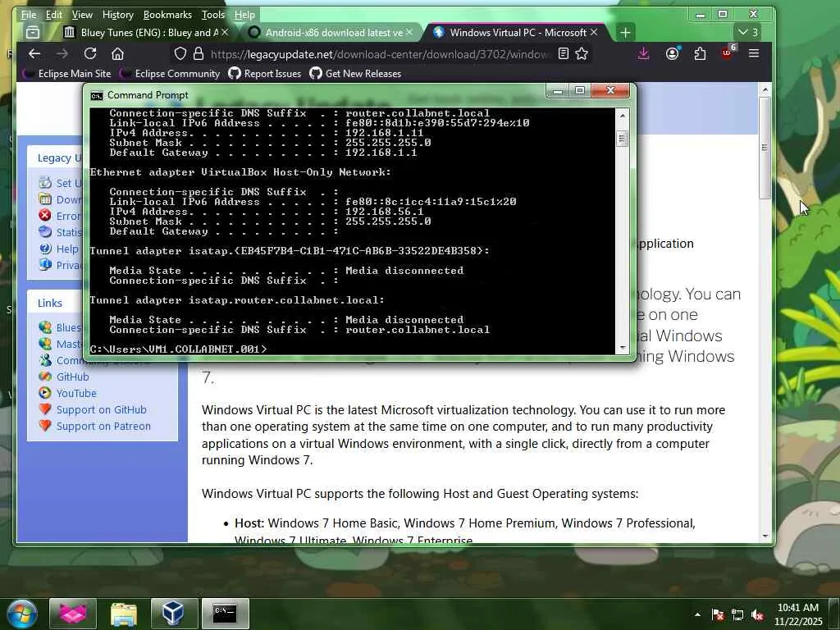Click the browser page scroll down arrow
840x630 pixels.
coord(765,536)
